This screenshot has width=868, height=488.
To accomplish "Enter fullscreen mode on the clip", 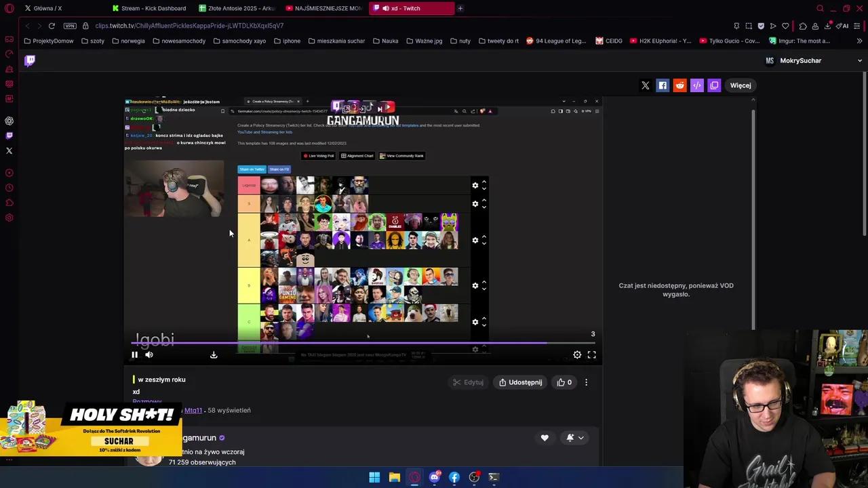I will click(591, 354).
